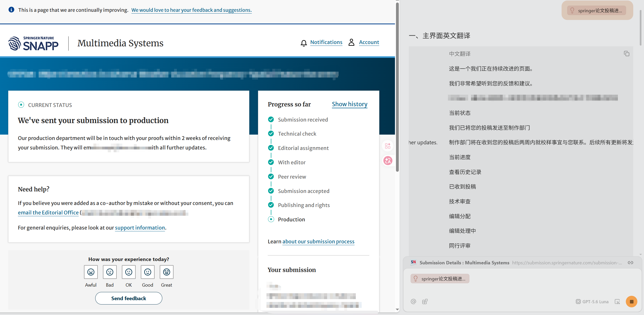
Task: Click the link icon on page reference bar
Action: point(630,263)
